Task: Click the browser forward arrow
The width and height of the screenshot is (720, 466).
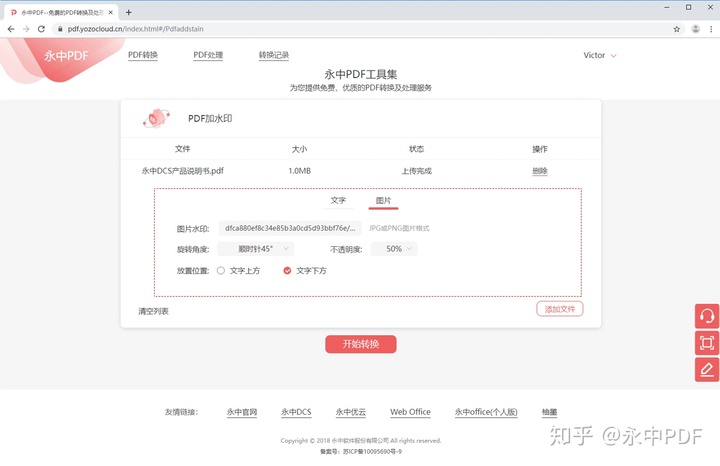Action: [26, 29]
